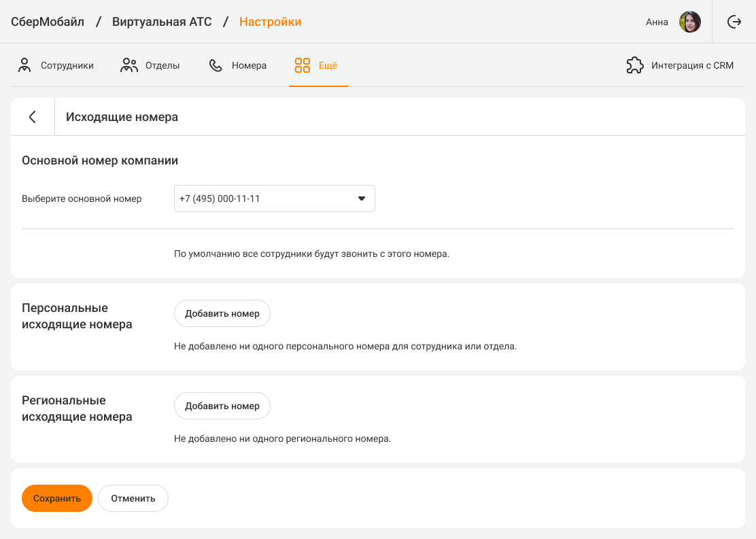This screenshot has height=539, width=756.
Task: Open the Интеграция с CRM text link
Action: (x=692, y=66)
